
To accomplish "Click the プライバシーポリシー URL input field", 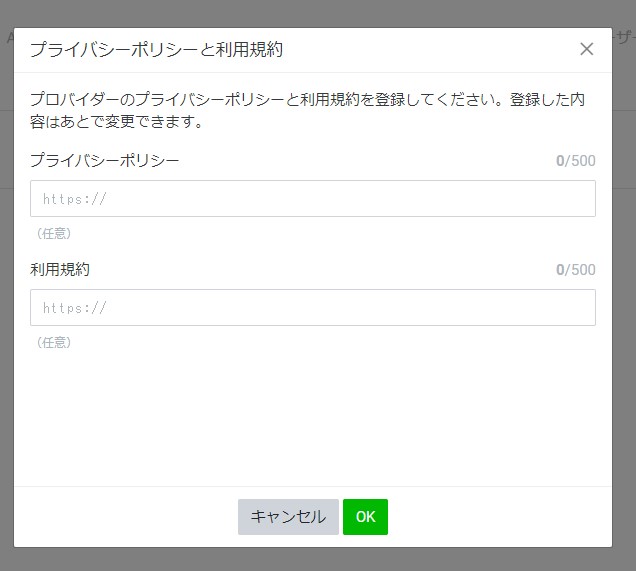I will pos(312,199).
